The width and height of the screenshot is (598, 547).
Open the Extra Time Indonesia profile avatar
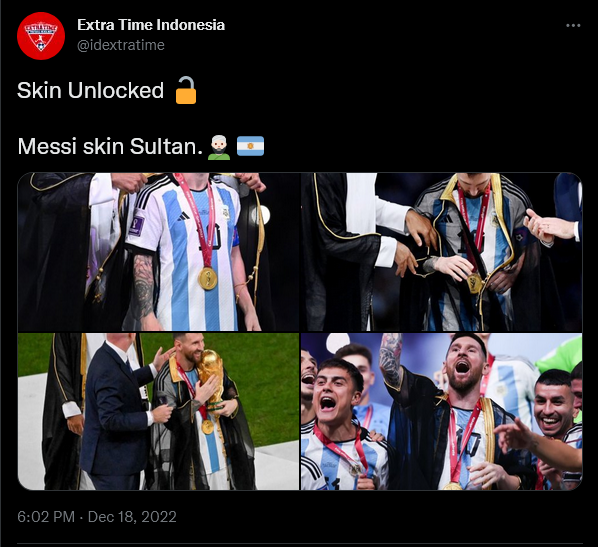[x=41, y=36]
